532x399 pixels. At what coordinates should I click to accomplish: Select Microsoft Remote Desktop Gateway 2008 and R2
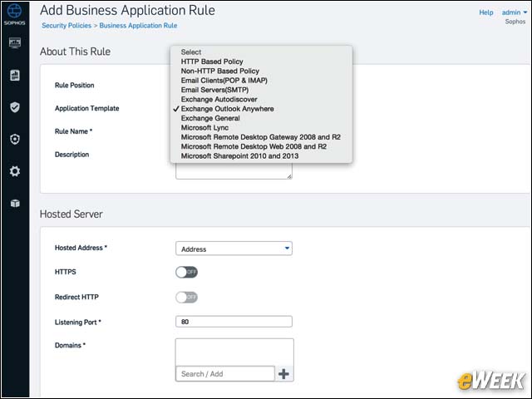261,137
